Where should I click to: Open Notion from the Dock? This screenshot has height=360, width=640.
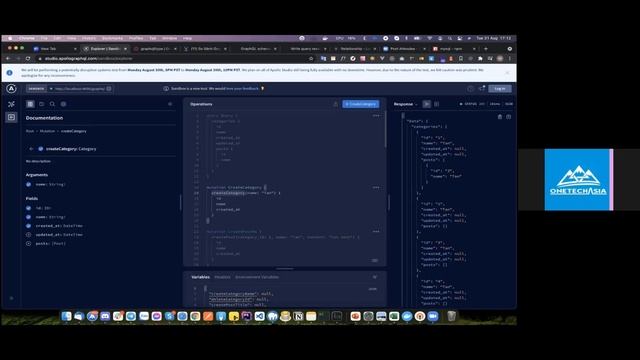[298, 316]
